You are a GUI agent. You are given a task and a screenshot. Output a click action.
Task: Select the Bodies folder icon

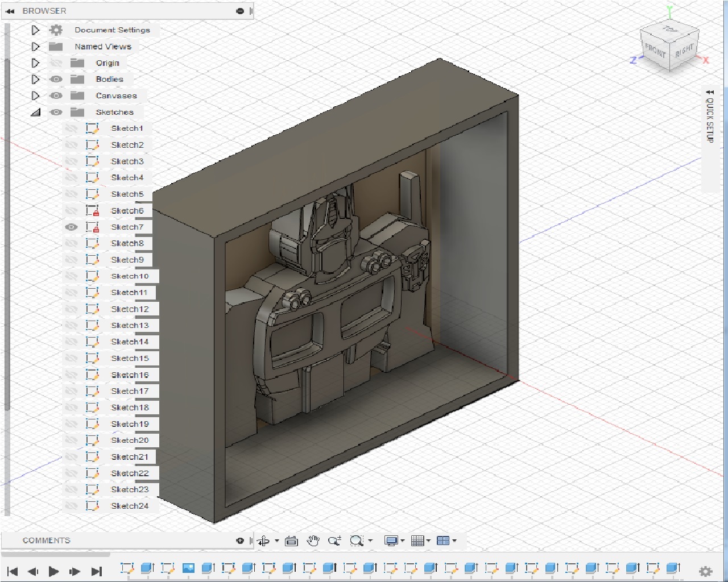point(77,80)
